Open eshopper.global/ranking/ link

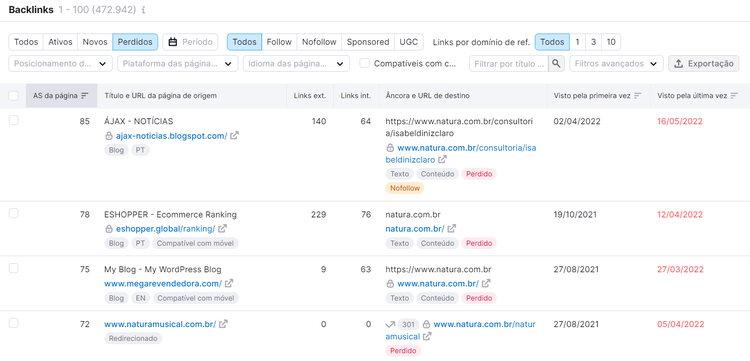(165, 229)
